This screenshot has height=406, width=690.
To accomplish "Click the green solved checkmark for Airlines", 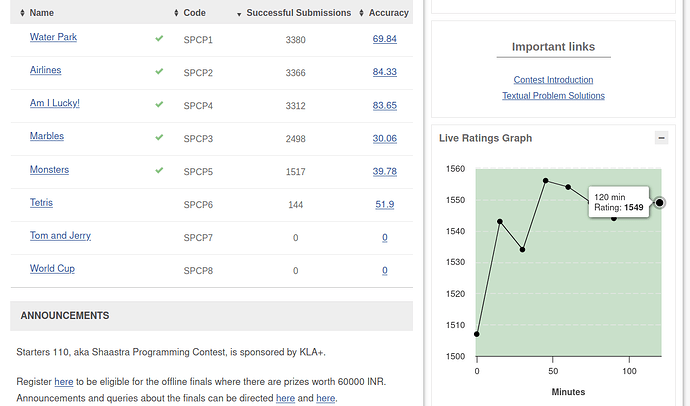I will [159, 71].
